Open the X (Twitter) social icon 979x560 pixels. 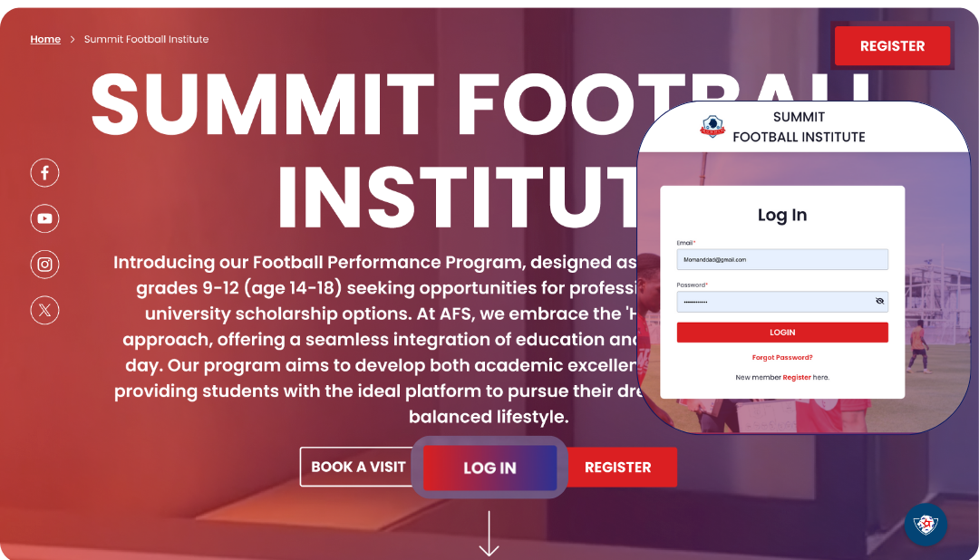pos(44,311)
